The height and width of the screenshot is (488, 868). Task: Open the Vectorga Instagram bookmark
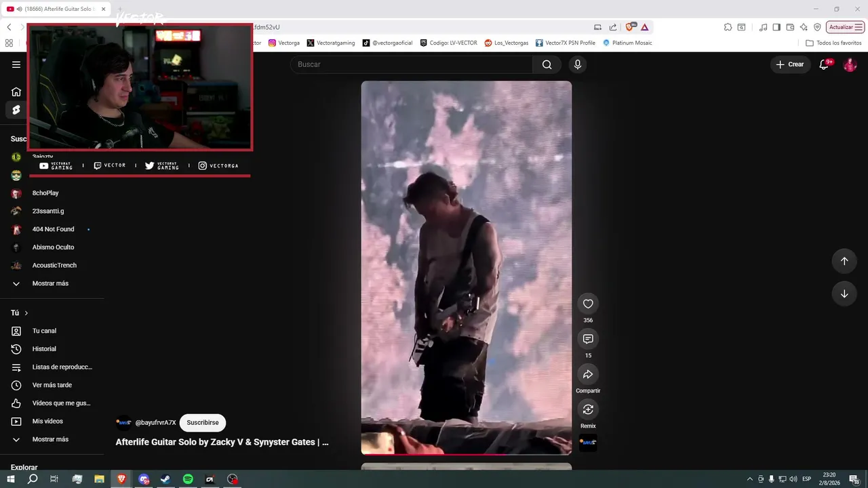pos(284,43)
